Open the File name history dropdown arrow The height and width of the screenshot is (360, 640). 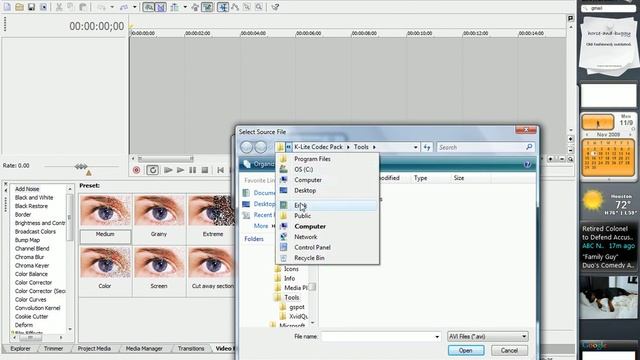click(x=437, y=337)
